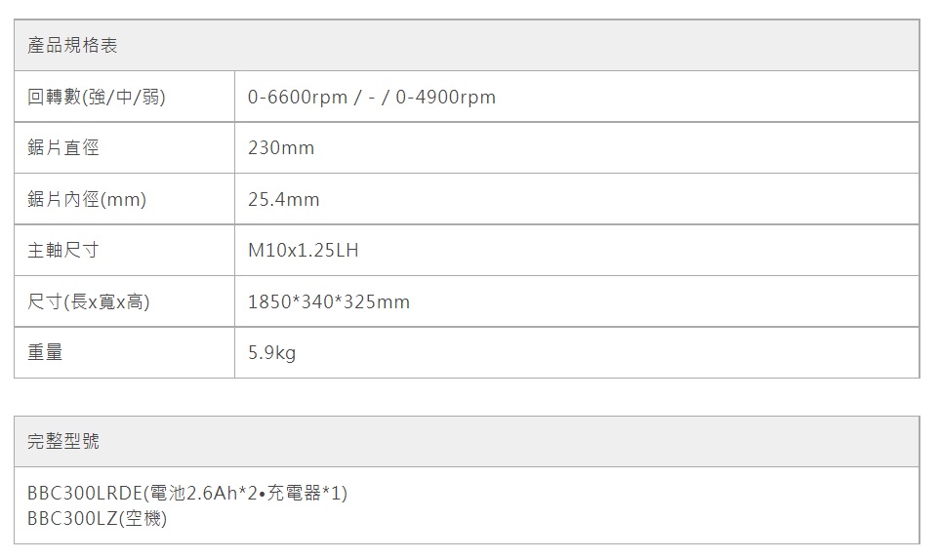This screenshot has width=940, height=560.
Task: Click the 充電器*1 charger text
Action: 303,494
